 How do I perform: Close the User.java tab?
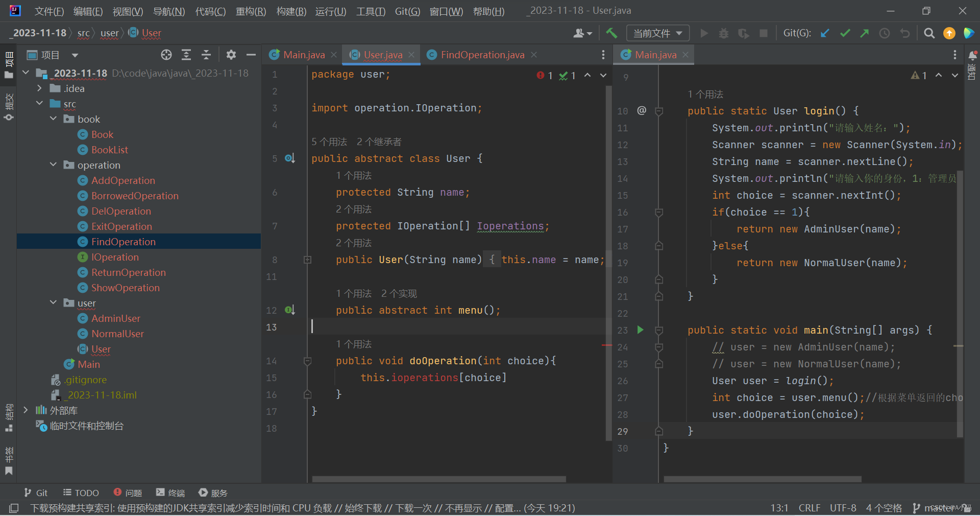[412, 55]
